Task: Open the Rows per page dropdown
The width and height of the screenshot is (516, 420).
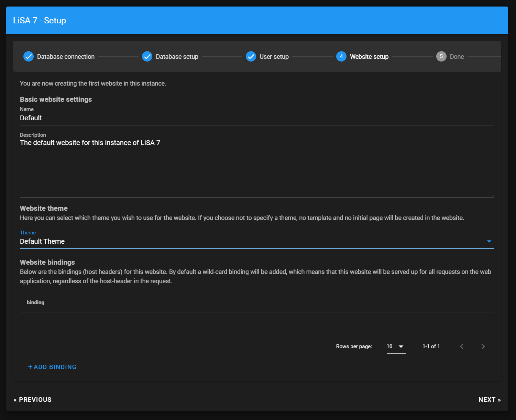Action: 396,346
